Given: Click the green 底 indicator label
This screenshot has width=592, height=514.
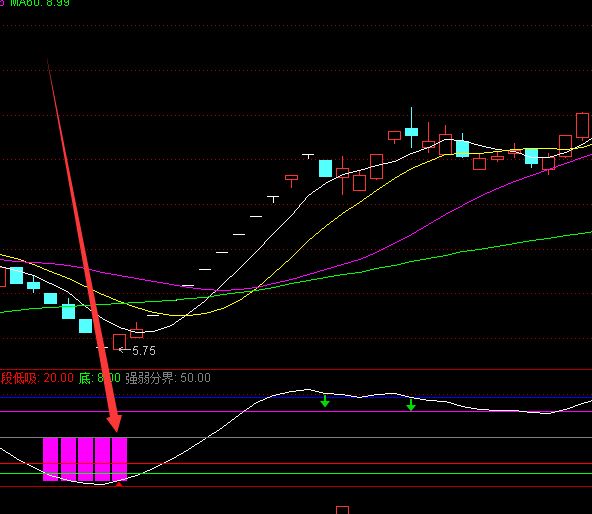Looking at the screenshot, I should click(100, 378).
